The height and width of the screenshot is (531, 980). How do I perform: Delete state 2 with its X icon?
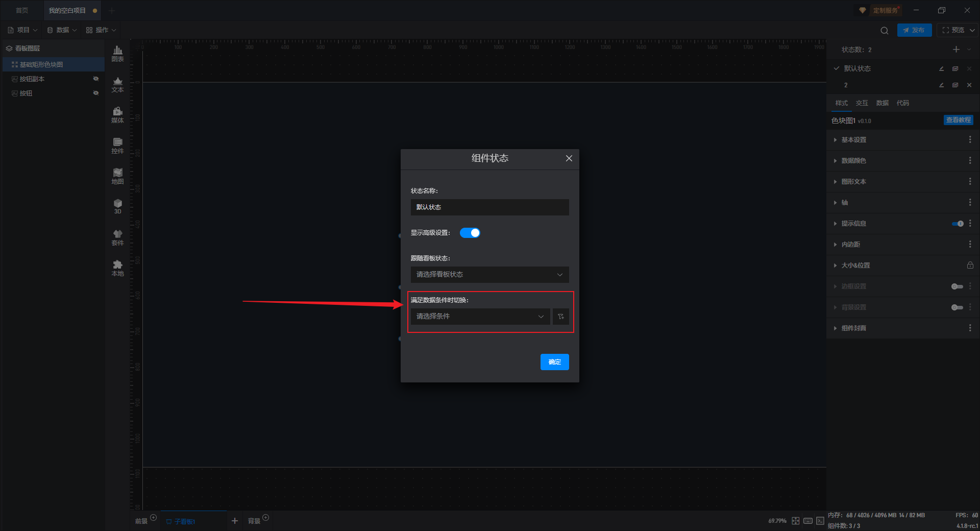point(969,85)
